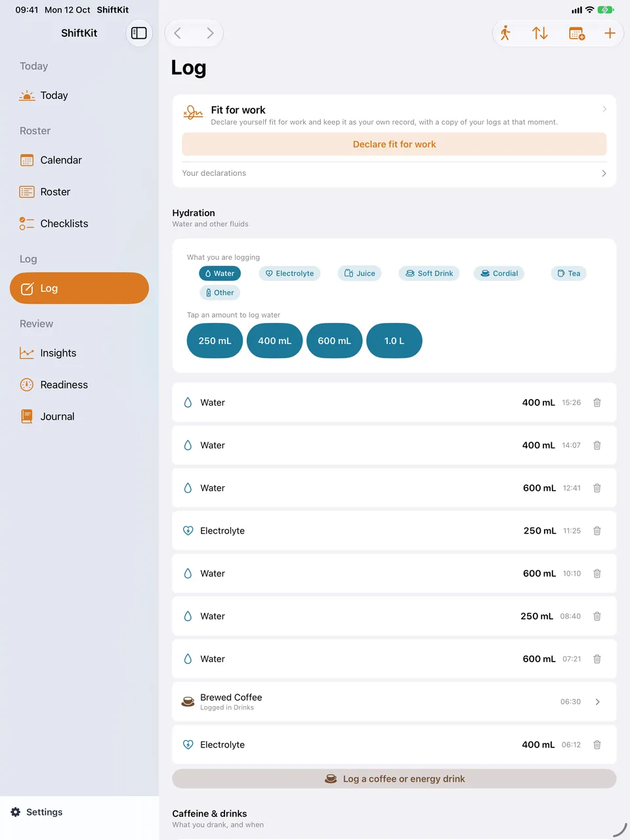Tap the calendar add toolbar icon
Image resolution: width=630 pixels, height=840 pixels.
click(x=577, y=33)
